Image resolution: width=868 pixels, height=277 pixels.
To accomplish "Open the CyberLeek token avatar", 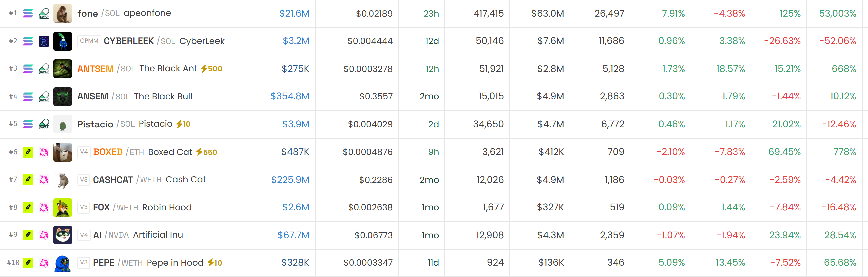I will (x=63, y=41).
